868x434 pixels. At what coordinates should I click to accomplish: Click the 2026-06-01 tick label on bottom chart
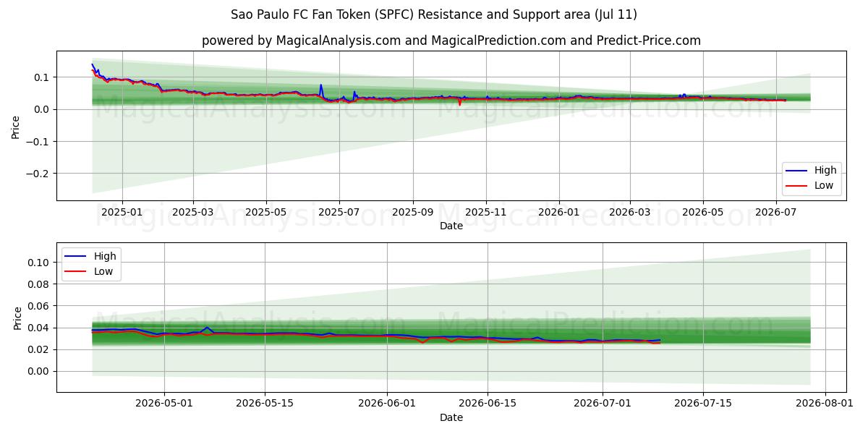click(387, 404)
